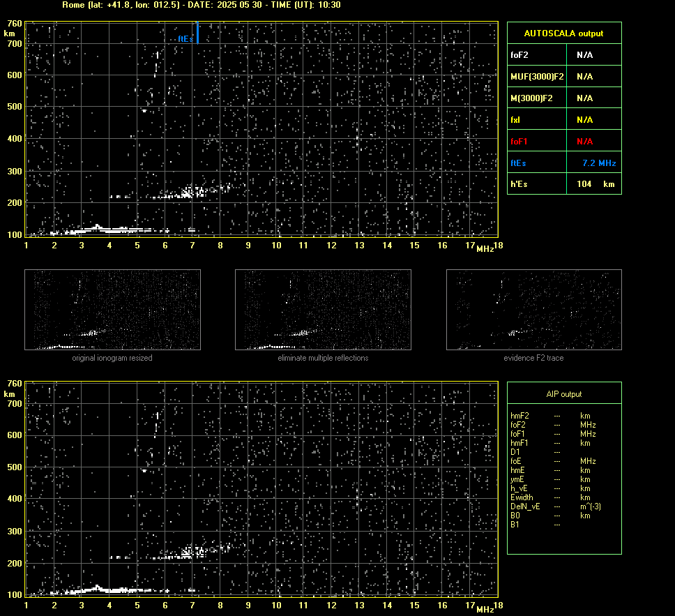Click the red foF1 label
The image size is (675, 616).
pyautogui.click(x=519, y=142)
